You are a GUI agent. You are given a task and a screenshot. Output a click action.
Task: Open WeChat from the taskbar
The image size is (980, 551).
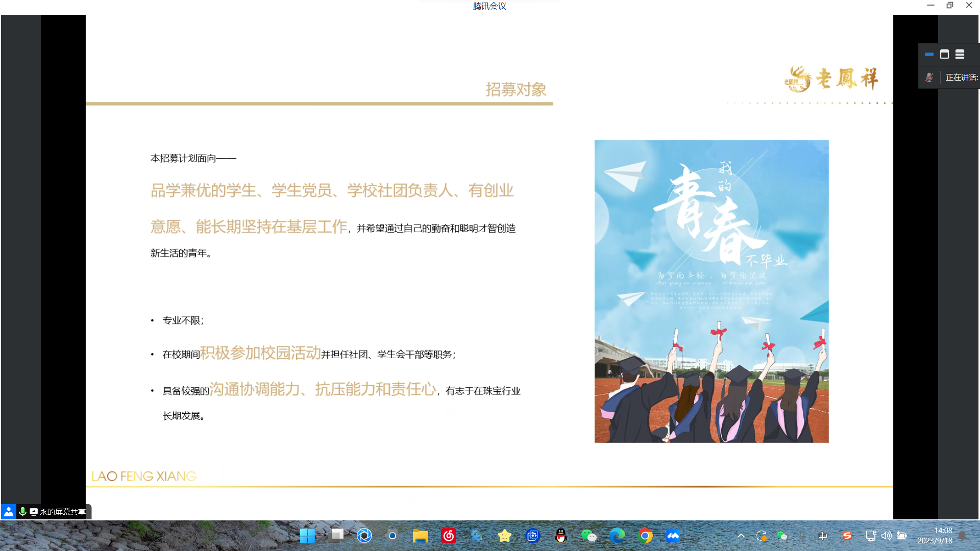[589, 536]
